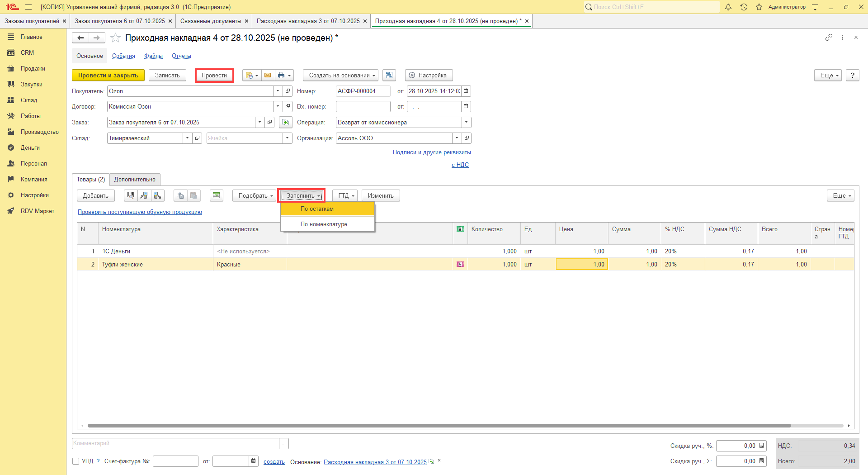Screen dimensions: 868x475
Task: Add this document to favorites with the star
Action: [115, 38]
